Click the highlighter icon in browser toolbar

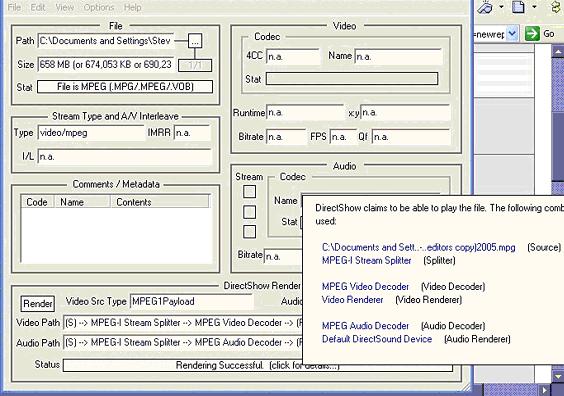click(x=486, y=6)
